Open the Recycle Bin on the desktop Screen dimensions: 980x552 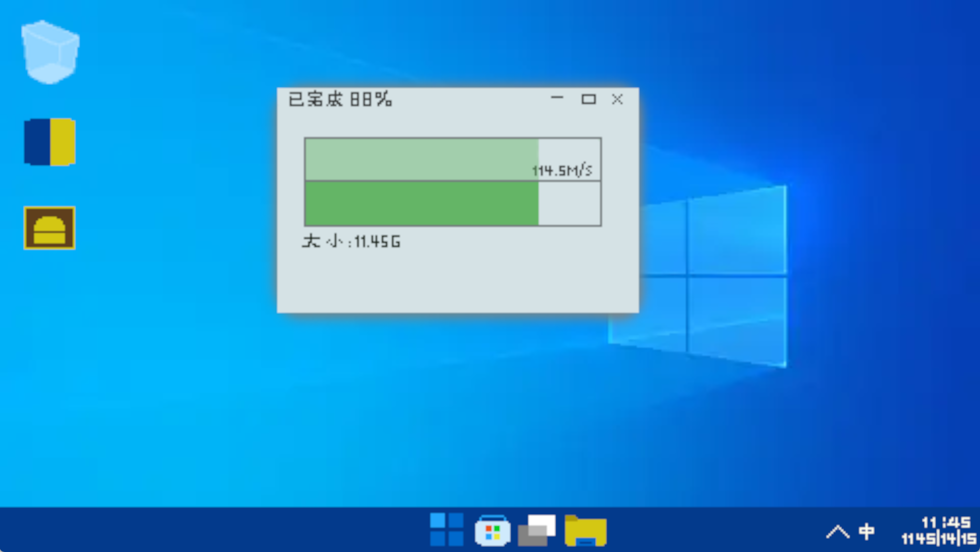tap(50, 51)
